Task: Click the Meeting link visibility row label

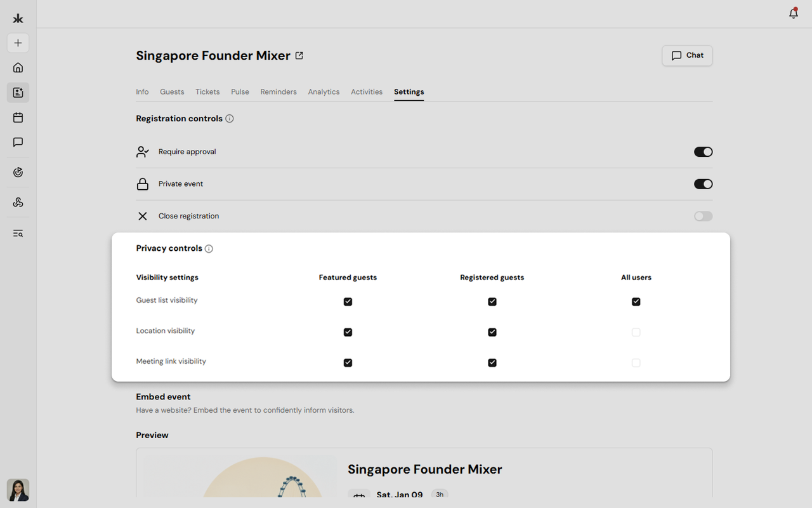Action: [171, 361]
